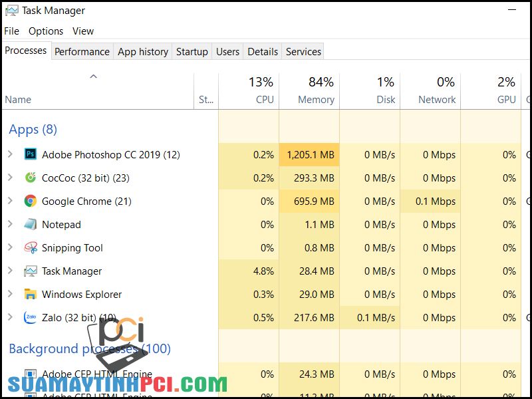Sort by the CPU column header
The width and height of the screenshot is (532, 399).
tap(249, 90)
